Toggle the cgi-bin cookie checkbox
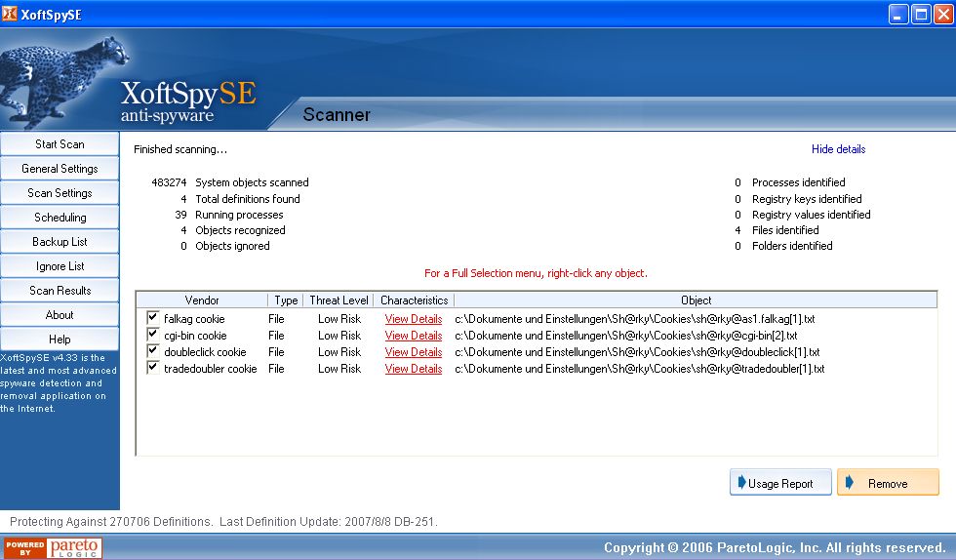The image size is (956, 560). click(x=152, y=335)
